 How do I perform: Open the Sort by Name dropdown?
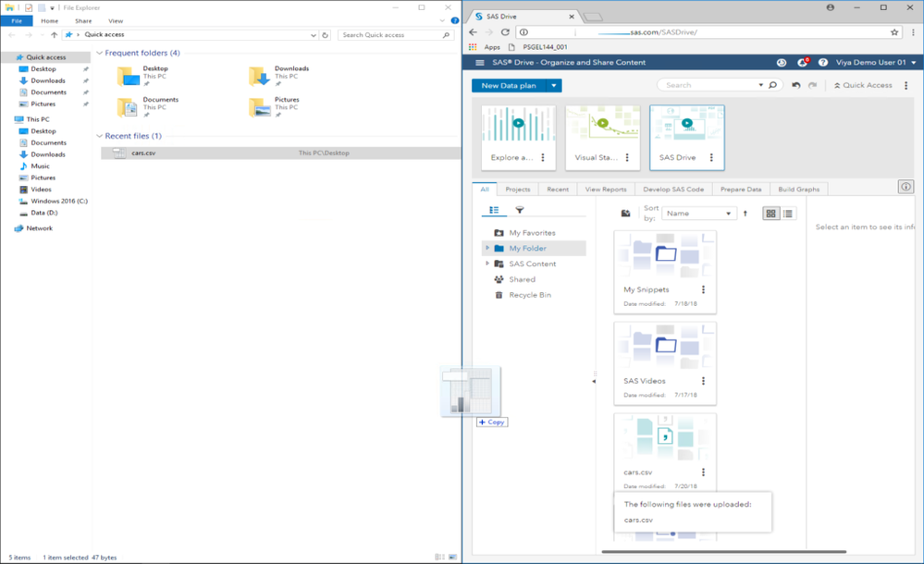click(x=699, y=214)
